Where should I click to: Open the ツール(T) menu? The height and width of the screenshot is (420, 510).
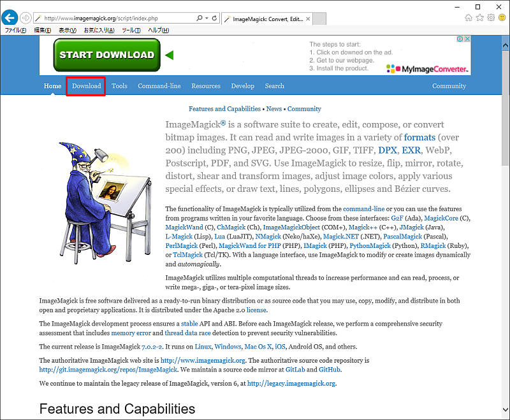point(131,30)
